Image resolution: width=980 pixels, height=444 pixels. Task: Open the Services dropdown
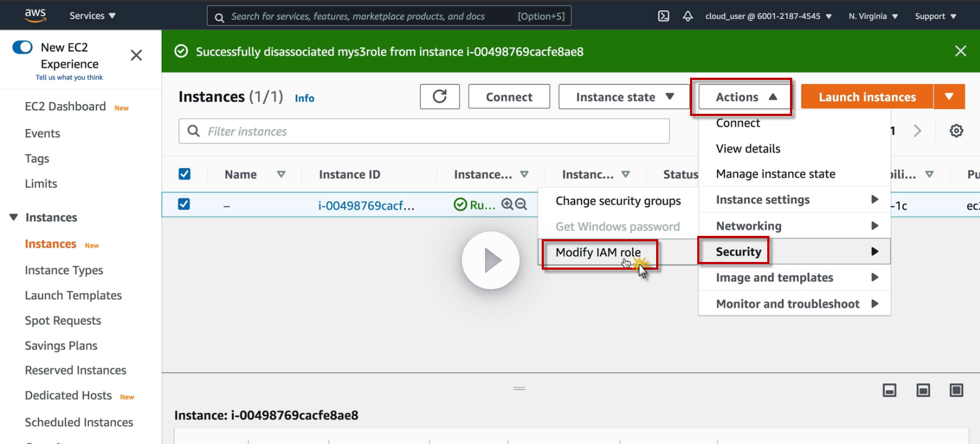tap(92, 16)
